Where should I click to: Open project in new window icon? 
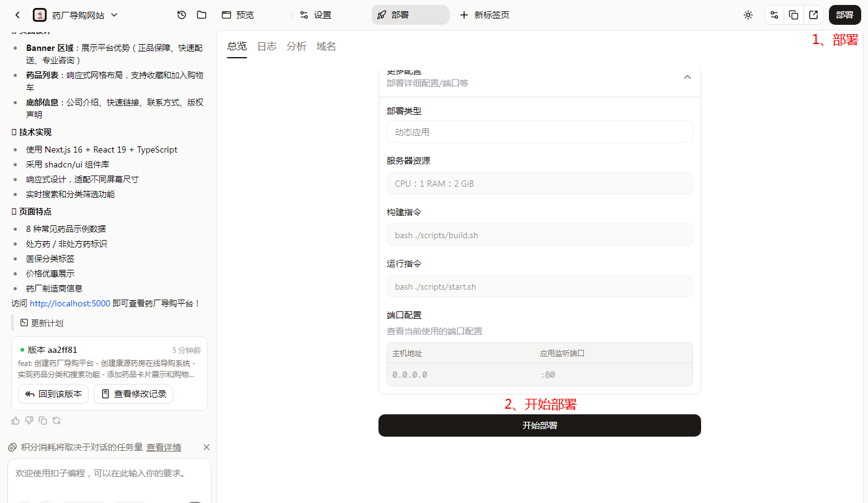(813, 15)
